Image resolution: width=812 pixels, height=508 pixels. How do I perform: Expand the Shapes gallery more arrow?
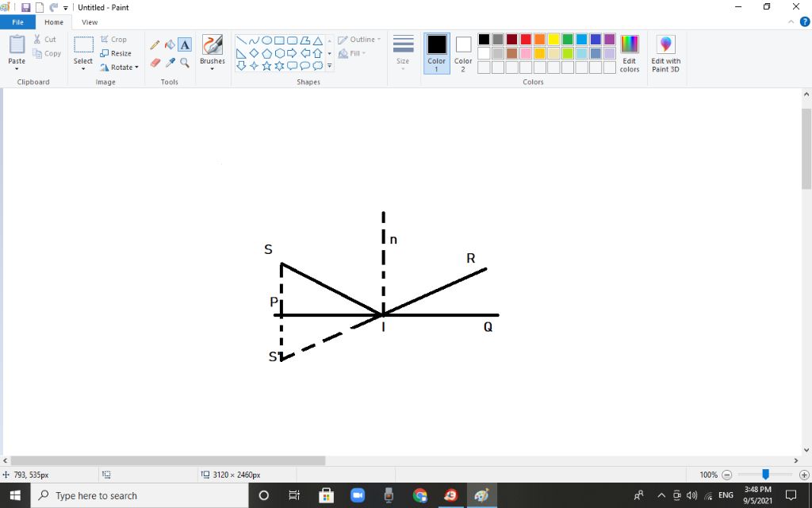[x=329, y=66]
